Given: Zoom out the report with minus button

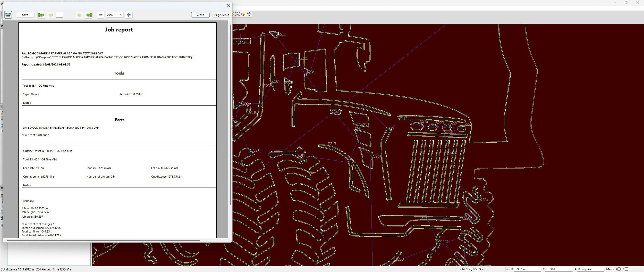Looking at the screenshot, I should coord(101,15).
